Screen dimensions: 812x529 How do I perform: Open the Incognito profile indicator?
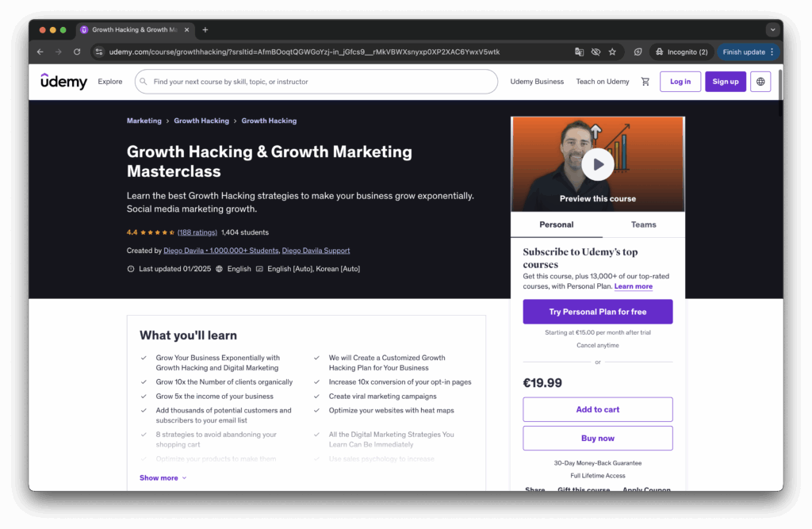click(681, 52)
